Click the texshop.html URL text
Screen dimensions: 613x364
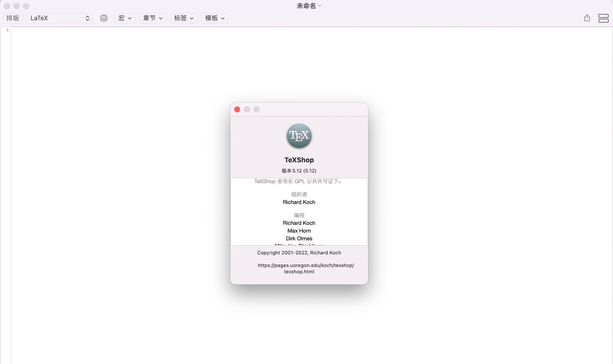point(298,271)
